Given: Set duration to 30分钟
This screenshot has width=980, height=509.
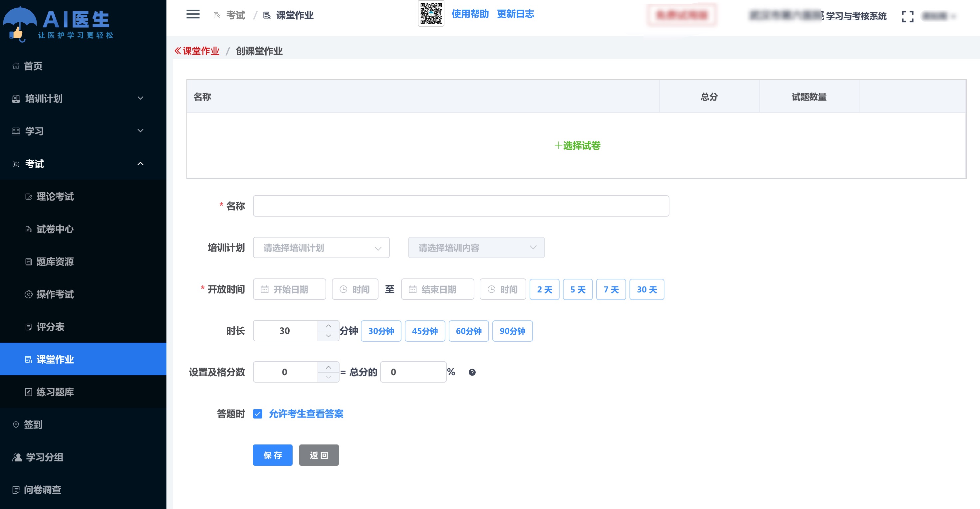Looking at the screenshot, I should 381,331.
